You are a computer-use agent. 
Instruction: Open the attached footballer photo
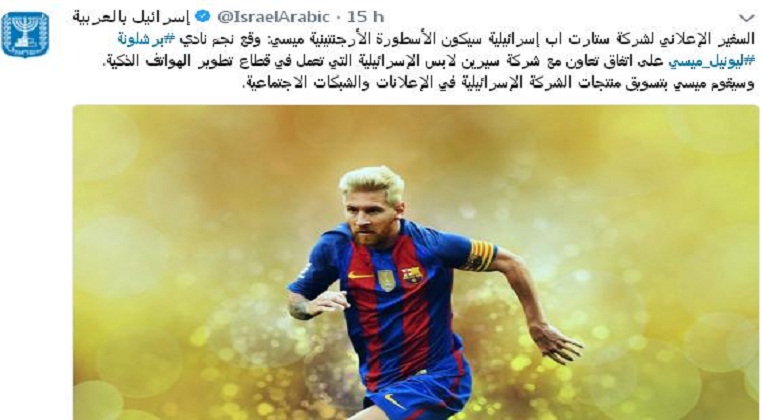(x=416, y=262)
